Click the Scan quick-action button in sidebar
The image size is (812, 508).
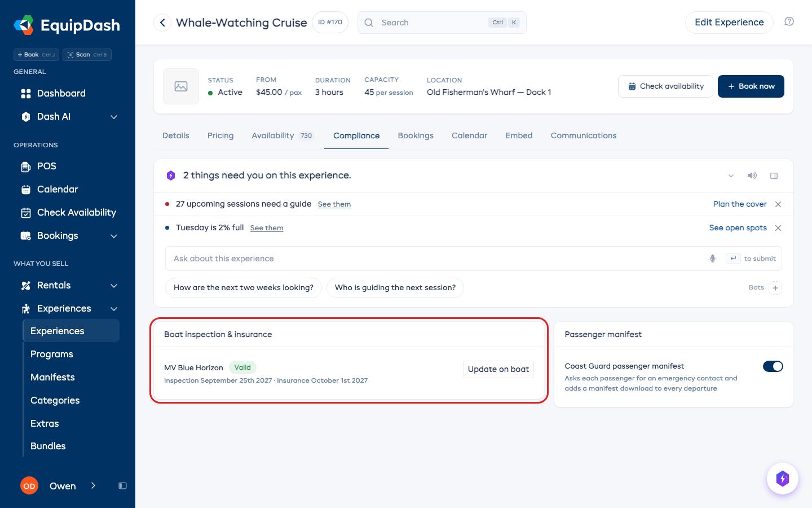coord(87,55)
